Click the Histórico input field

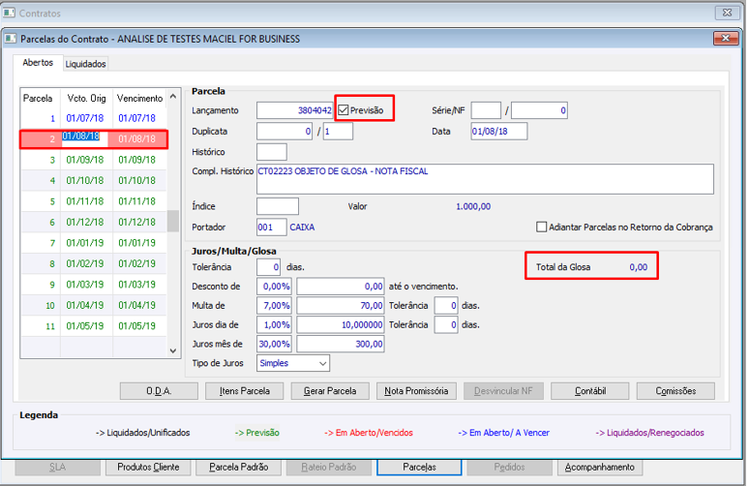[x=272, y=152]
